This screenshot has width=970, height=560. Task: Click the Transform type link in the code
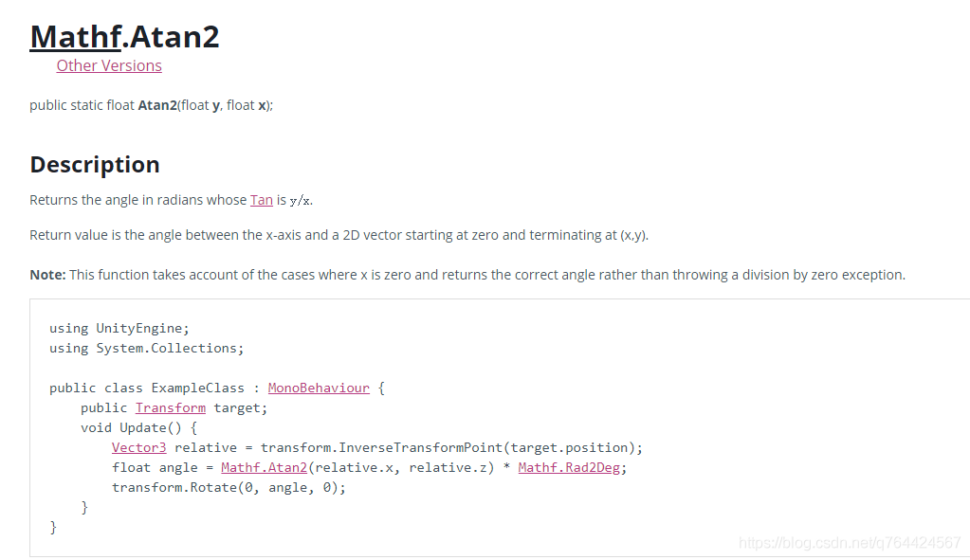tap(170, 407)
